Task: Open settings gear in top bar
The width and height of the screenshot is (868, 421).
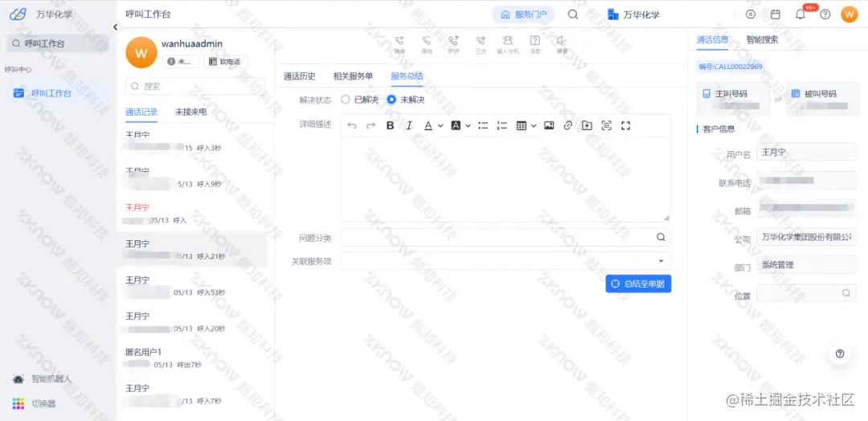Action: [751, 14]
